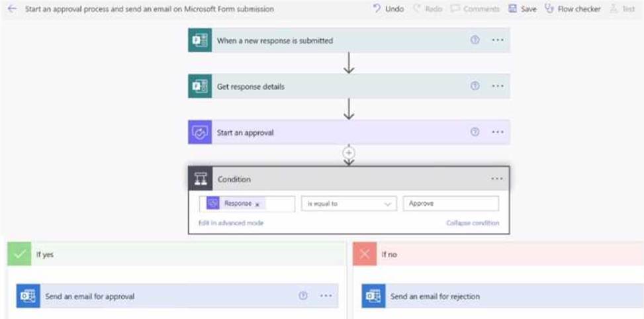Click the Approvals icon on Start an approval

point(200,132)
